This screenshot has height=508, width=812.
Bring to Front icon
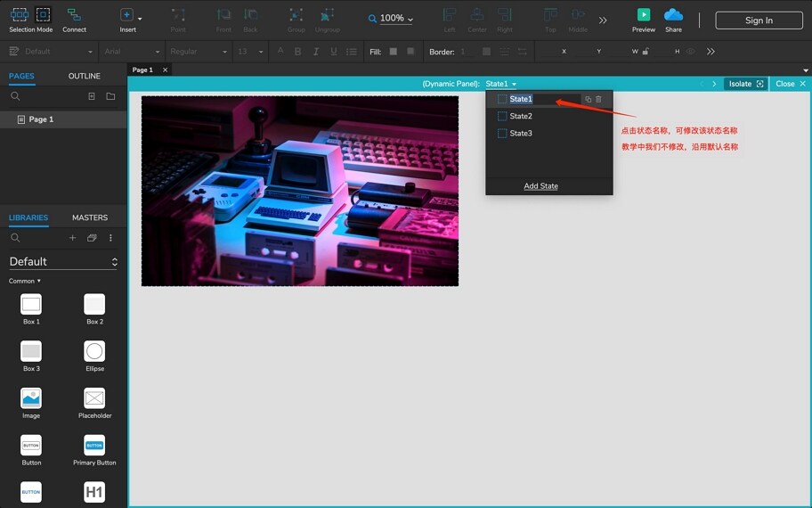(223, 14)
